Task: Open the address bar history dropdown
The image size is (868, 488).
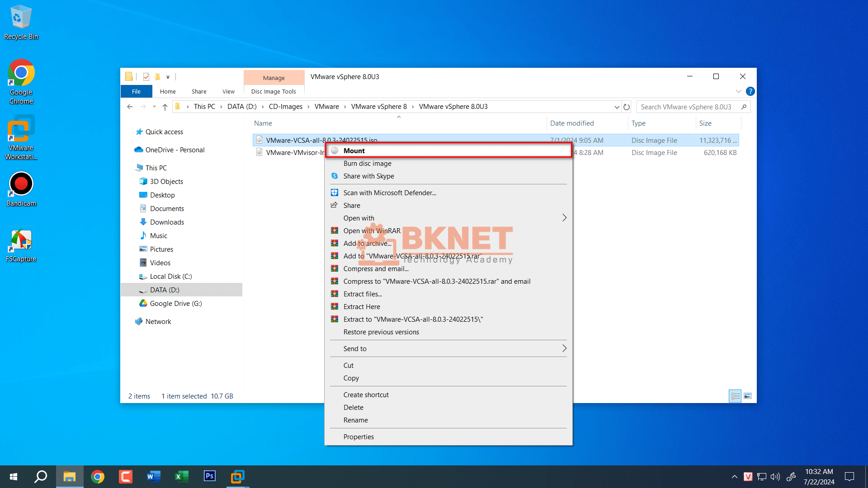Action: click(x=617, y=107)
